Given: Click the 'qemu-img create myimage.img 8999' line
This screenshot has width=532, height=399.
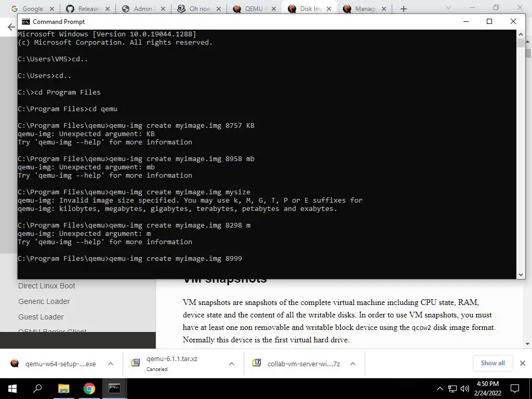Looking at the screenshot, I should click(130, 259).
